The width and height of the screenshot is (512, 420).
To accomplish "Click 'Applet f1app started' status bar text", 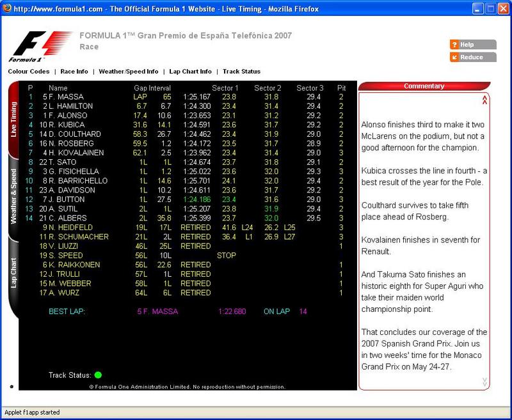I will 32,412.
